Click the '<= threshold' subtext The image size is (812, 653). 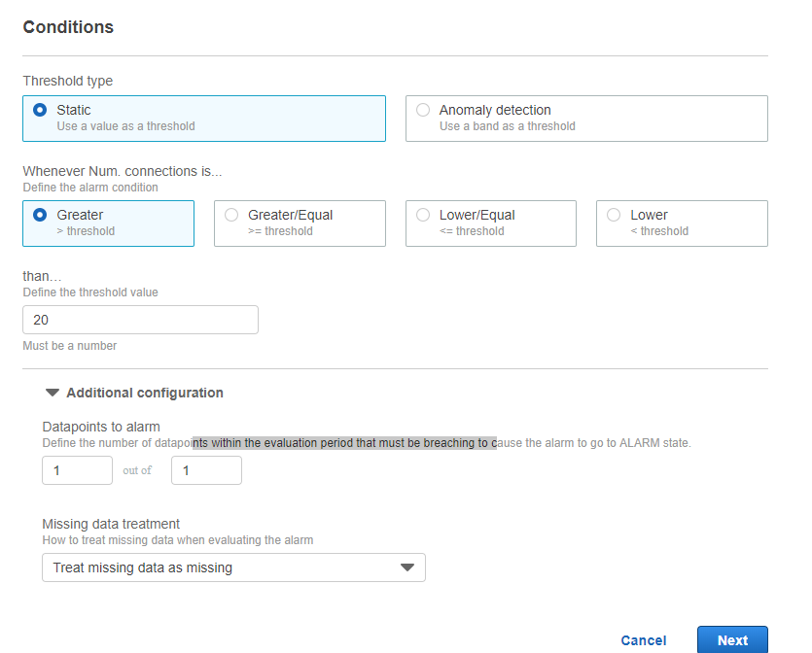[472, 231]
